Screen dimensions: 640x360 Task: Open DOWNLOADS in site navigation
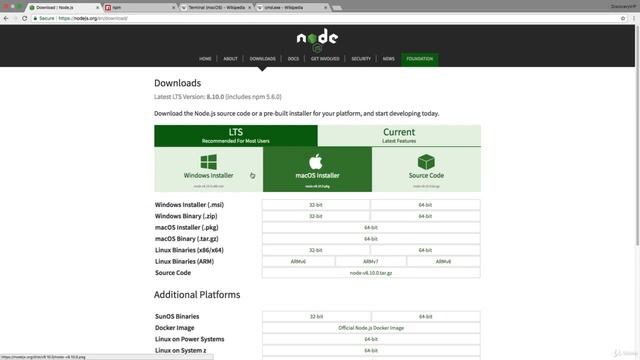pyautogui.click(x=262, y=59)
